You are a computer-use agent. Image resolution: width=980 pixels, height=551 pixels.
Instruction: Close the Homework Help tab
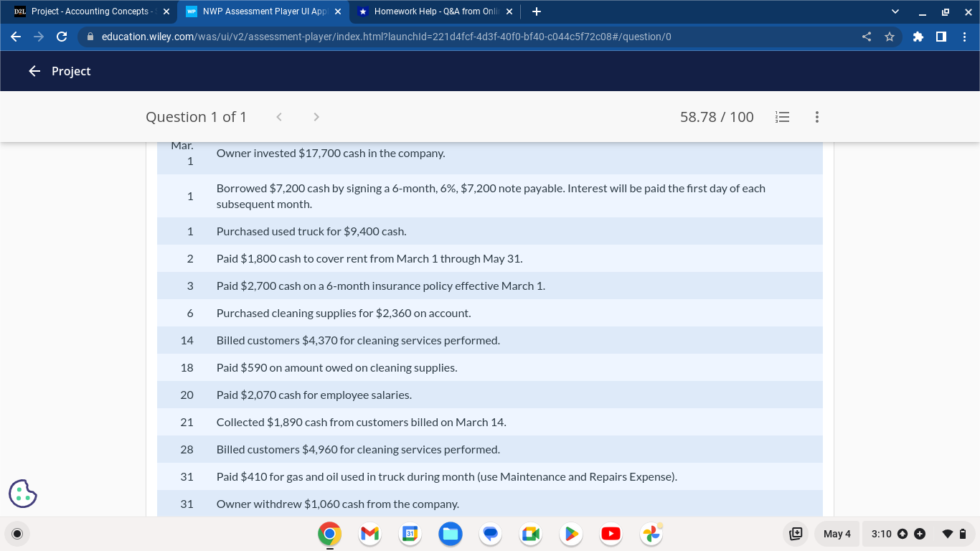509,11
